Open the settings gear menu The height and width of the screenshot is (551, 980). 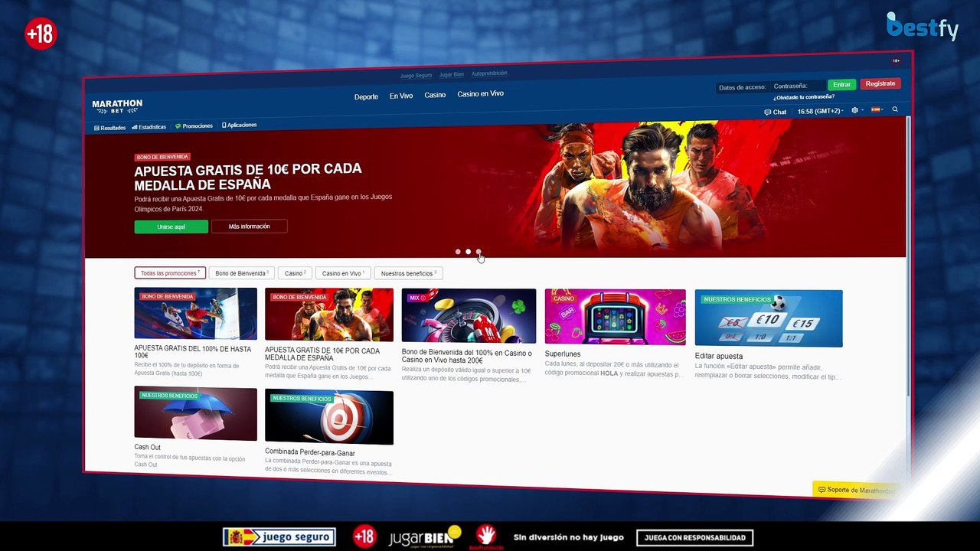click(855, 110)
